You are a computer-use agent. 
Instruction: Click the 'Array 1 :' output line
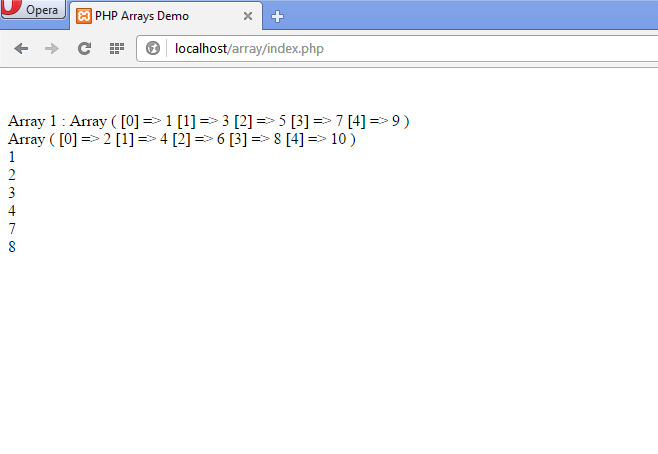209,121
